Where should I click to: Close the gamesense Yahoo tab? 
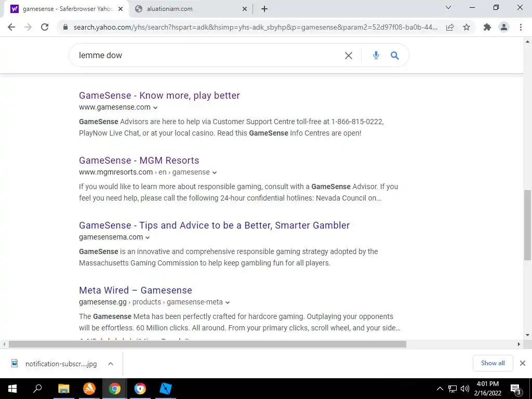[x=121, y=9]
